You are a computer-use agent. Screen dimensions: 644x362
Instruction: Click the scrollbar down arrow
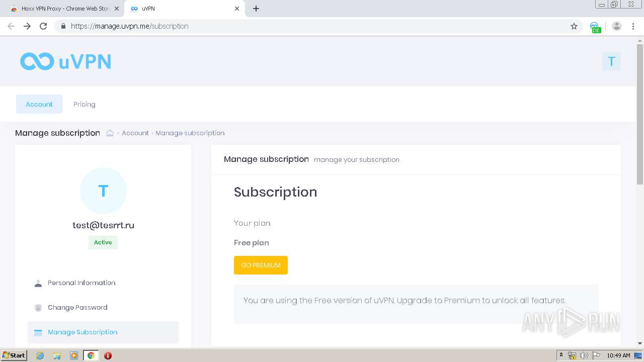tap(640, 343)
